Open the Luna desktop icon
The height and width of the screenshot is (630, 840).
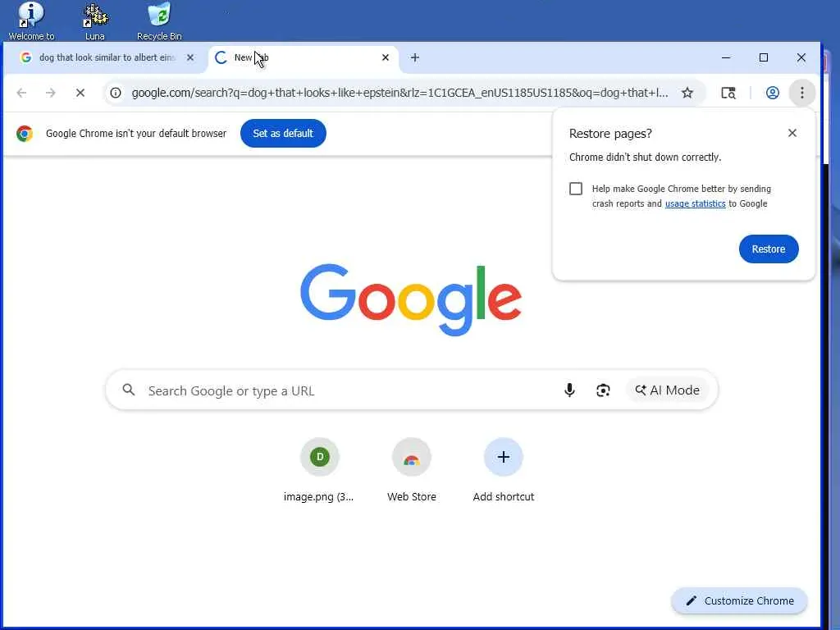[x=95, y=21]
